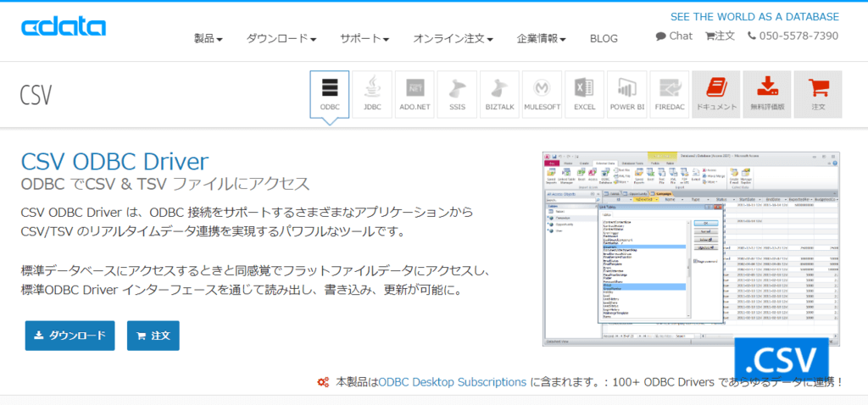Go to the BLOG page
The image size is (868, 405).
[x=604, y=39]
